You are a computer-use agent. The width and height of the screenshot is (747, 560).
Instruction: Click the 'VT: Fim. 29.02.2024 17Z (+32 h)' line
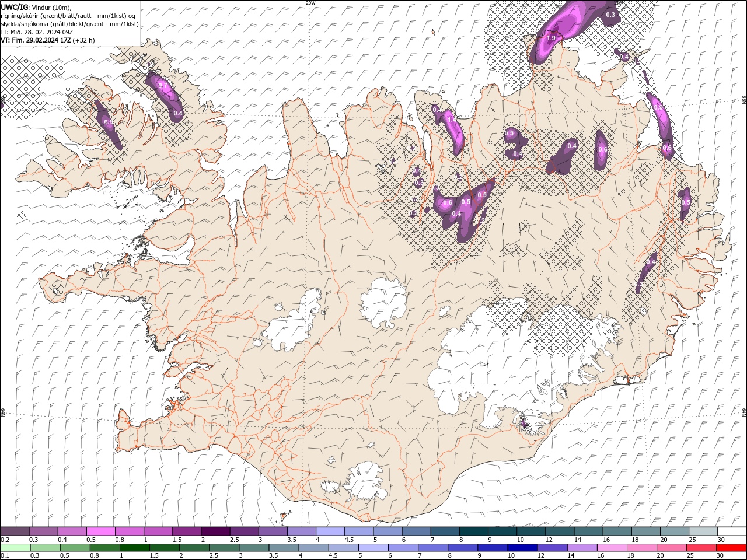point(47,40)
